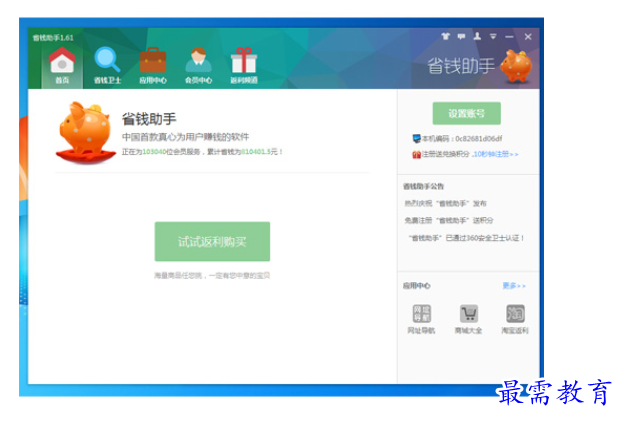Open the 首页 home tab
This screenshot has height=424, width=620.
coord(62,65)
